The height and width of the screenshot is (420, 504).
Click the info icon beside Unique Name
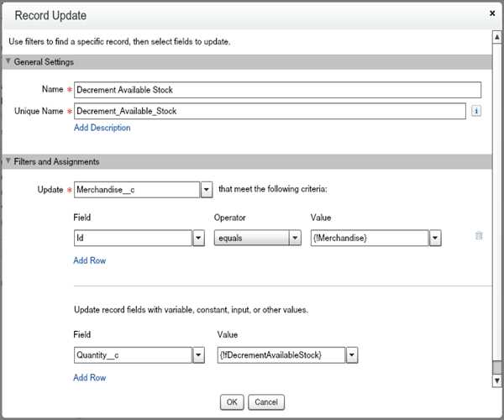(475, 111)
